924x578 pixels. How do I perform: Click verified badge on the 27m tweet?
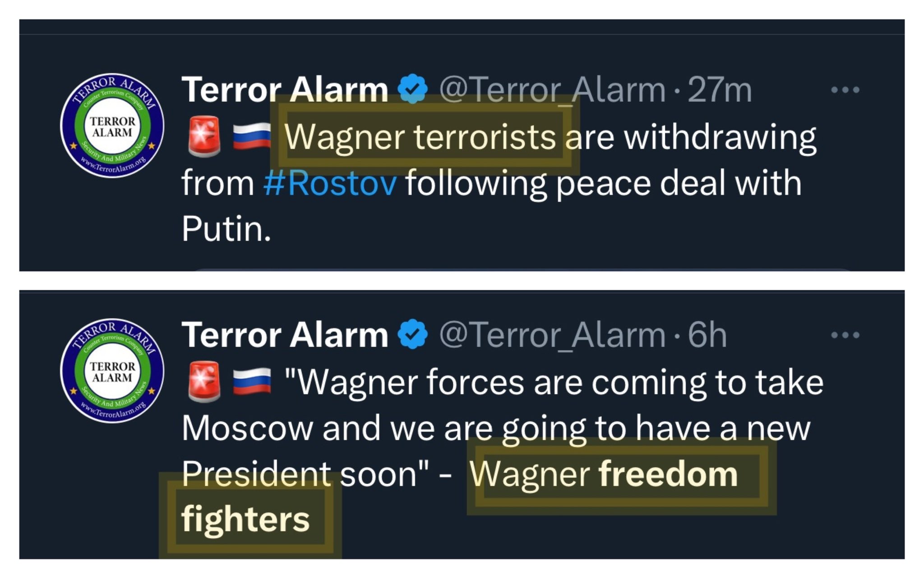(x=412, y=89)
